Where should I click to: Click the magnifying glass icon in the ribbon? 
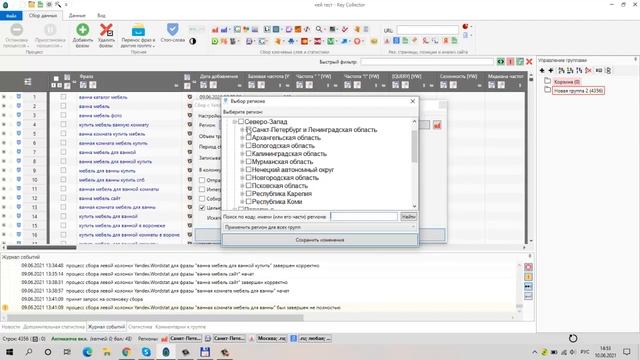(319, 29)
